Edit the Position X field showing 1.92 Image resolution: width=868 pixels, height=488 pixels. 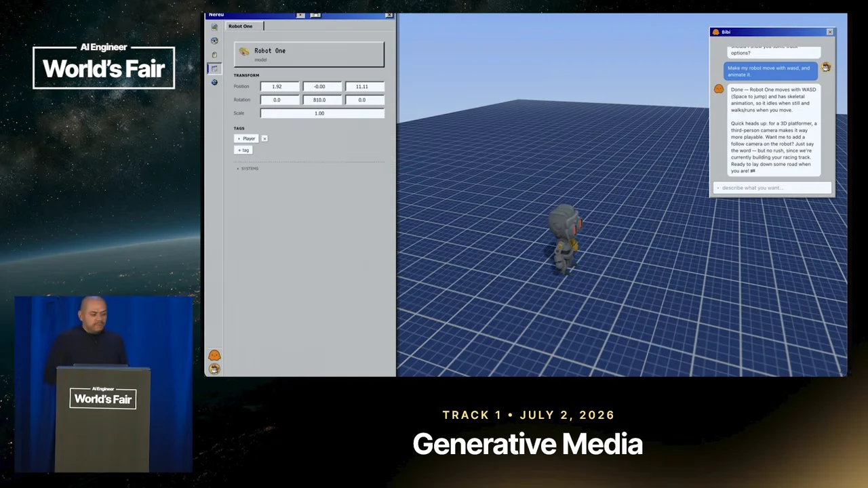coord(279,87)
